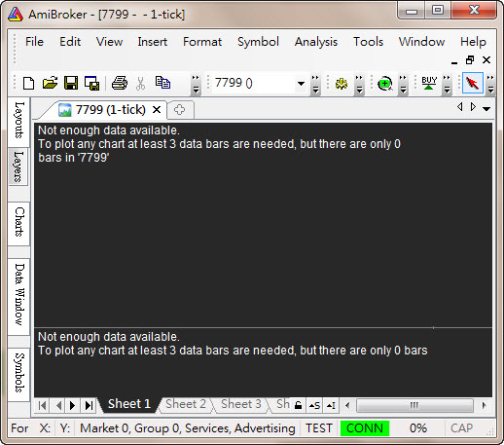
Task: Click the I indicator sheet button
Action: coord(331,405)
